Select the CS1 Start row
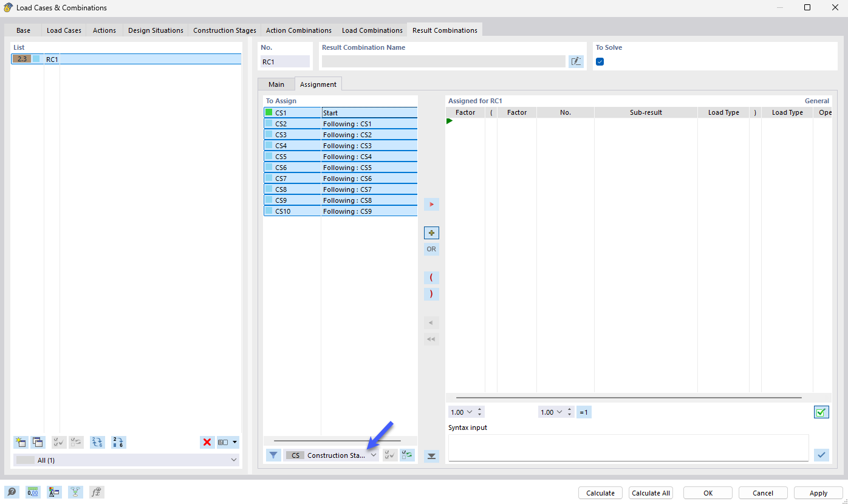848x504 pixels. point(341,113)
